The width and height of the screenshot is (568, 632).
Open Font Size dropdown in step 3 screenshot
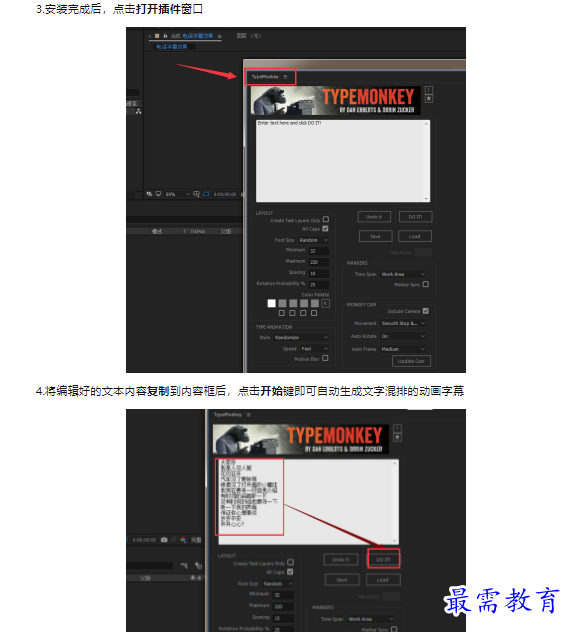pyautogui.click(x=314, y=240)
